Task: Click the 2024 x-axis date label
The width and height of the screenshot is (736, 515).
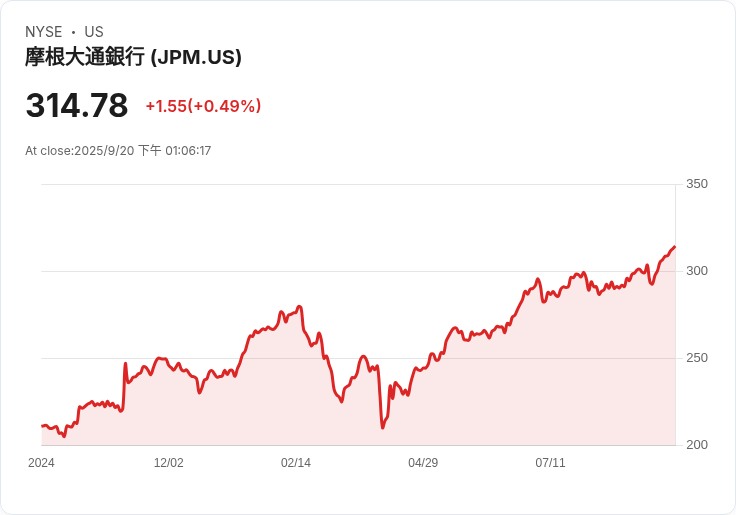Action: 41,463
